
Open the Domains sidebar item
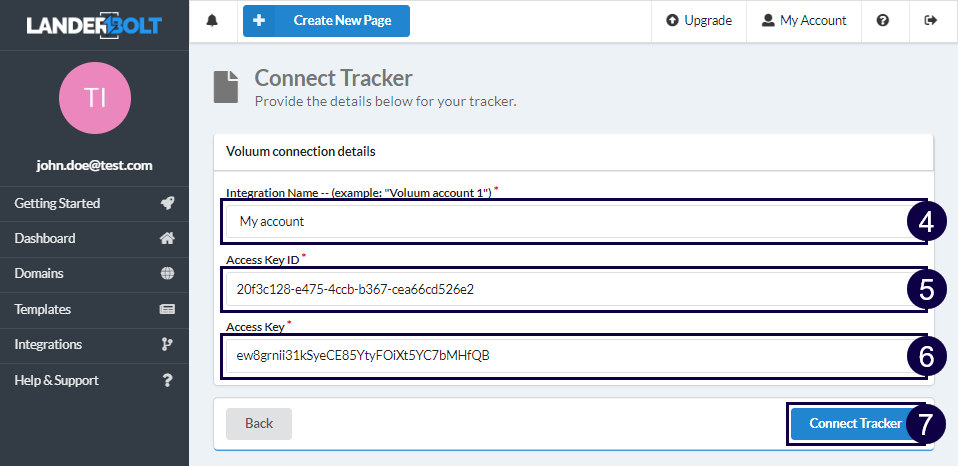point(39,274)
